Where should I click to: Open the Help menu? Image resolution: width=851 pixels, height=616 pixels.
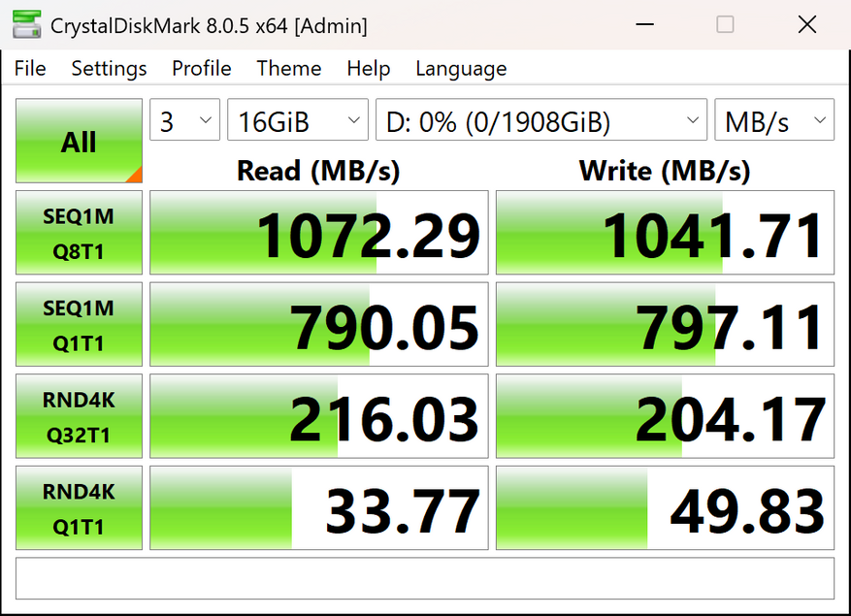pos(368,68)
